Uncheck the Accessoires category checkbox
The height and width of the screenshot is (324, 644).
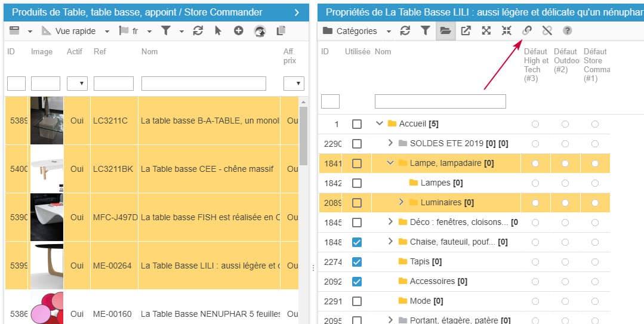[357, 281]
